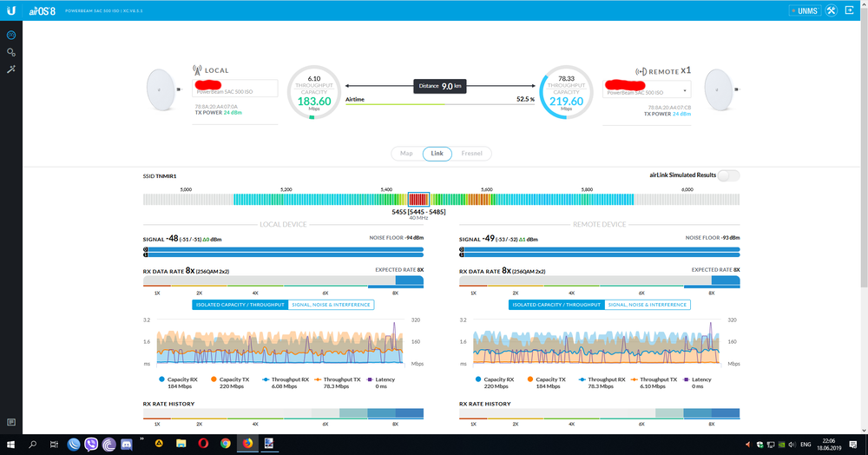The width and height of the screenshot is (868, 455).
Task: Click the 5455 channel marker on spectrum bar
Action: (x=418, y=199)
